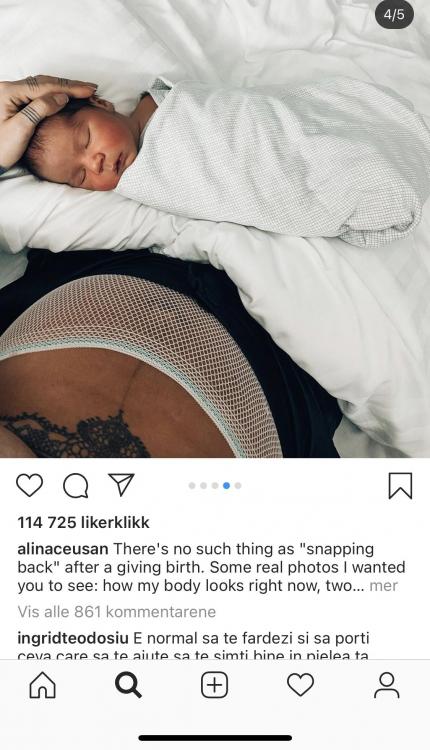Open the Search tab magnifier
Screen dimensions: 430x750
click(x=128, y=685)
